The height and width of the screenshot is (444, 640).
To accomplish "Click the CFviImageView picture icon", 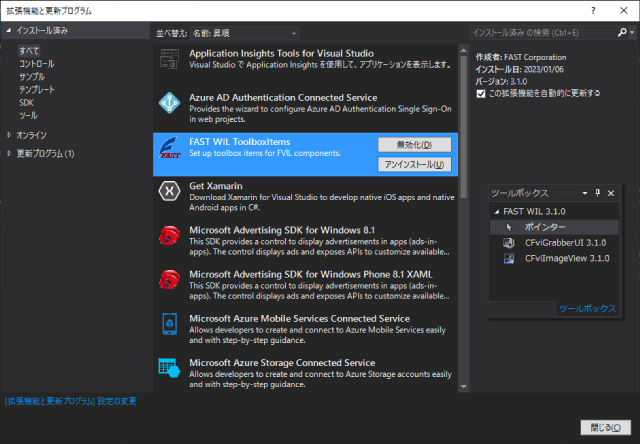I will click(x=509, y=258).
